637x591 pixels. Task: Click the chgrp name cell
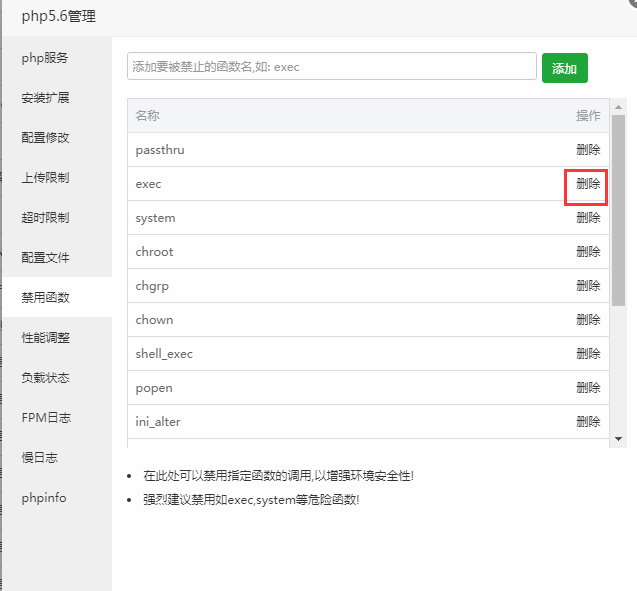(152, 286)
